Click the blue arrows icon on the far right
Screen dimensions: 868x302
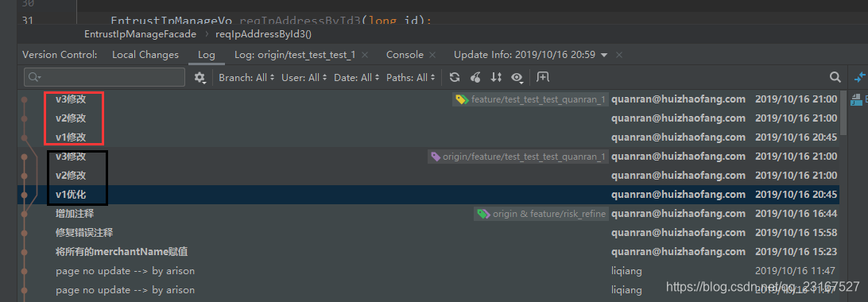[x=860, y=77]
